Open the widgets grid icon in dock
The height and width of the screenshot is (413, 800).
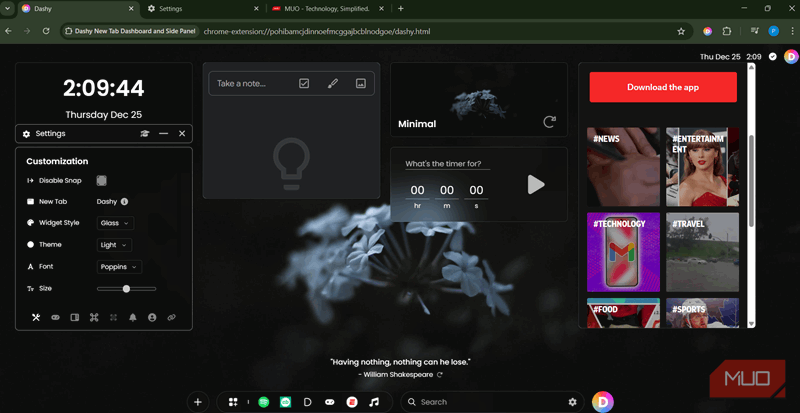[233, 402]
